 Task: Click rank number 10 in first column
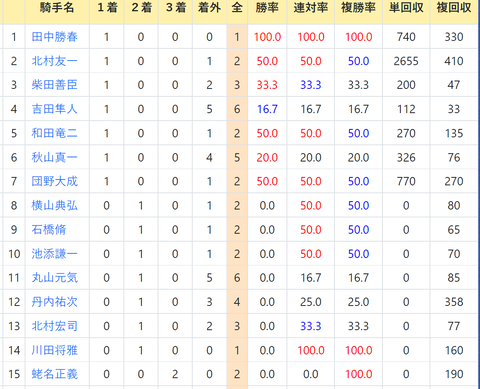coord(14,254)
